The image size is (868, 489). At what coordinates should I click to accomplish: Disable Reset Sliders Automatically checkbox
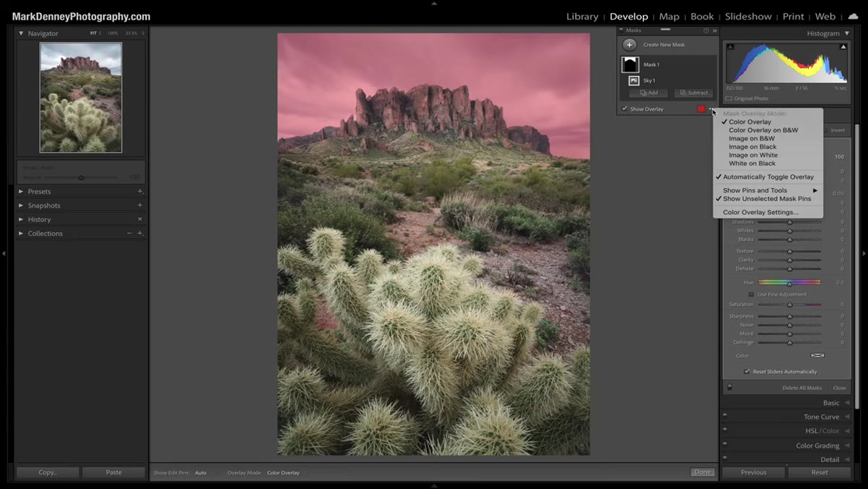(747, 372)
